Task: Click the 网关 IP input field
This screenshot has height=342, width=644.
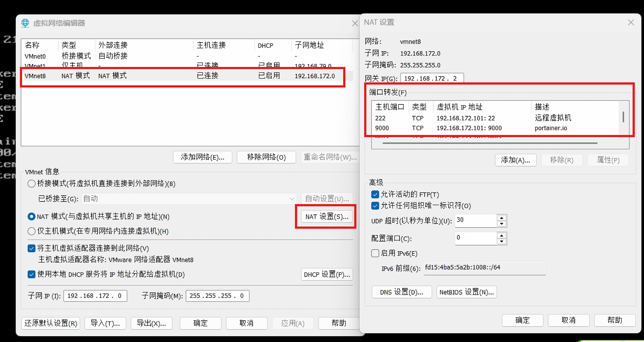Action: coord(431,78)
